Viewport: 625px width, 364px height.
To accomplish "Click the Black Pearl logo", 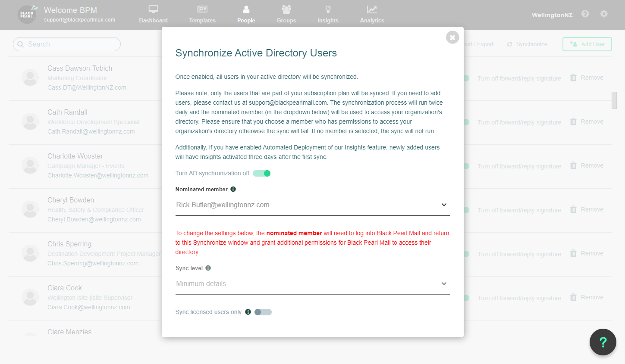I will pos(27,15).
